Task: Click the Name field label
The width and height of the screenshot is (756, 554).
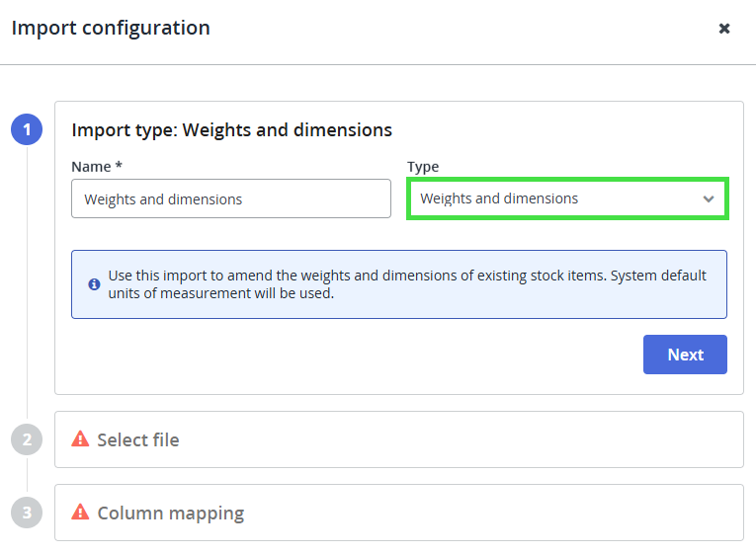Action: [97, 167]
